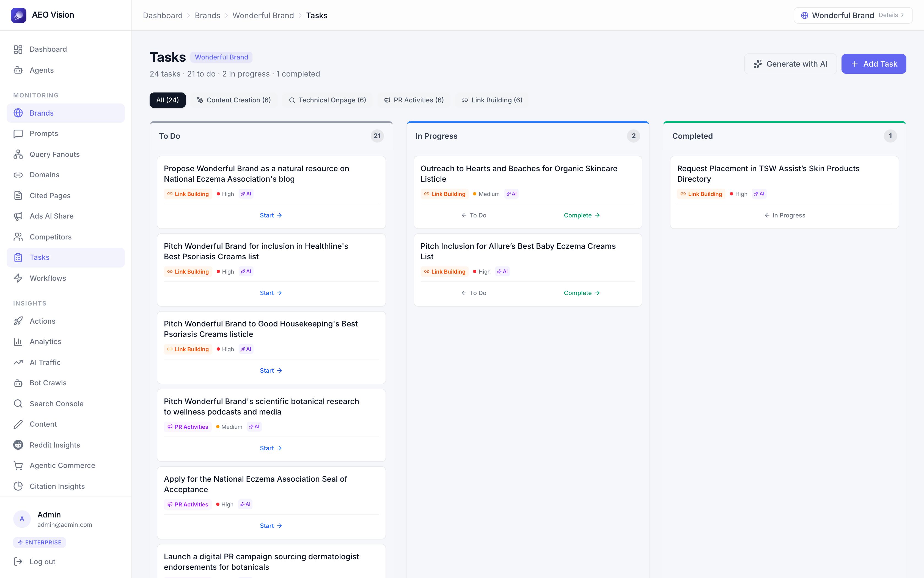Click High priority label on TSW Assist task
Viewport: 924px width, 578px height.
[738, 194]
